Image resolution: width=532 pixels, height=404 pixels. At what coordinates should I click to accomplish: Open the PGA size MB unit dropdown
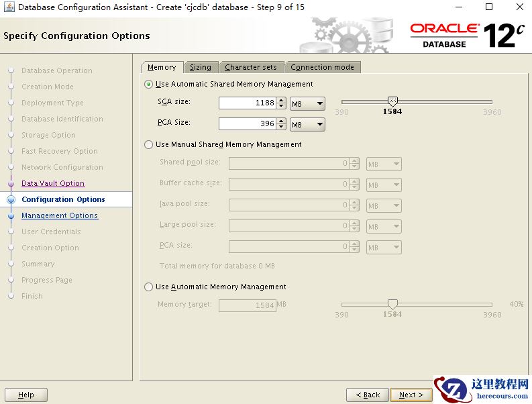click(308, 124)
